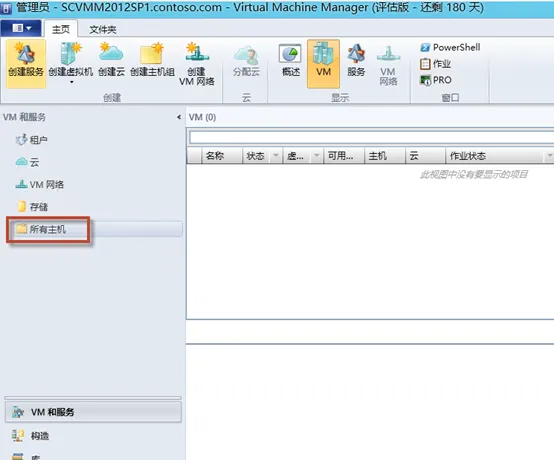554x460 pixels.
Task: Open the PRO window
Action: coord(435,80)
